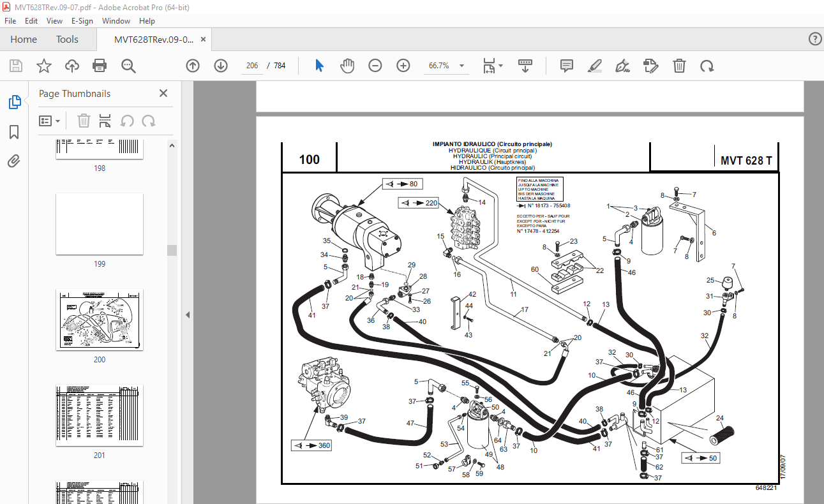Click the arrow 220 reference link in the diagram
824x504 pixels.
[x=420, y=204]
